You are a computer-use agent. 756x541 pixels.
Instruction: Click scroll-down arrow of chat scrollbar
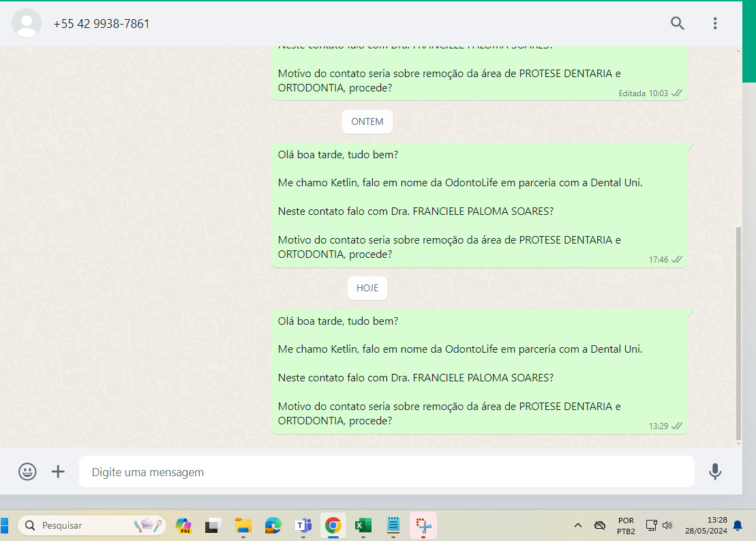coord(739,443)
